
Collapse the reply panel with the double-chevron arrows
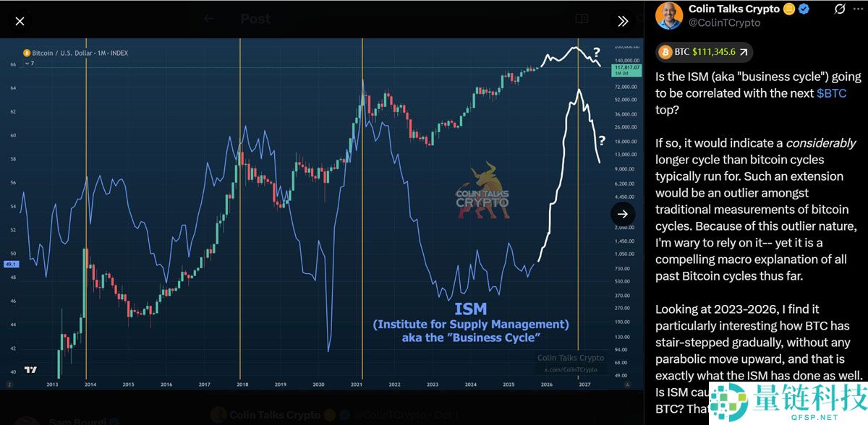(624, 21)
